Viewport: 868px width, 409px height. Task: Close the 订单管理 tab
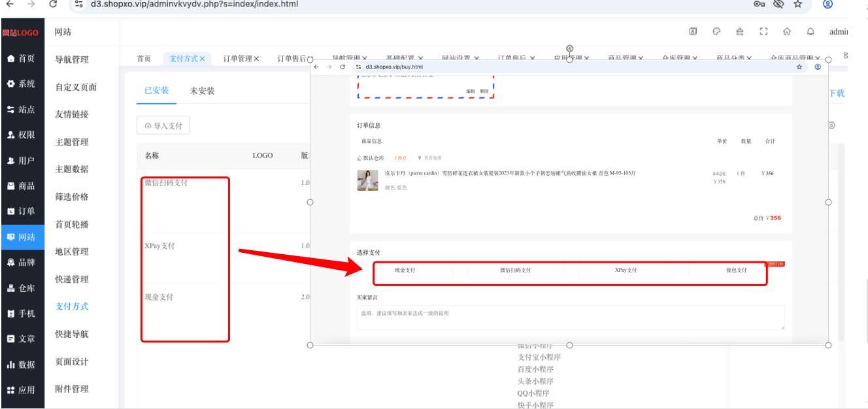point(256,59)
